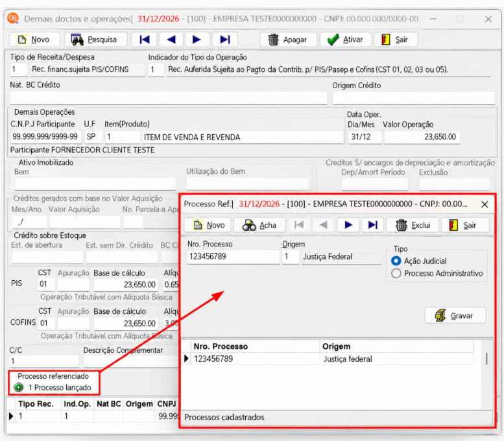504x441 pixels.
Task: Click disabled first-record arrow in Processo Ref.
Action: [299, 225]
